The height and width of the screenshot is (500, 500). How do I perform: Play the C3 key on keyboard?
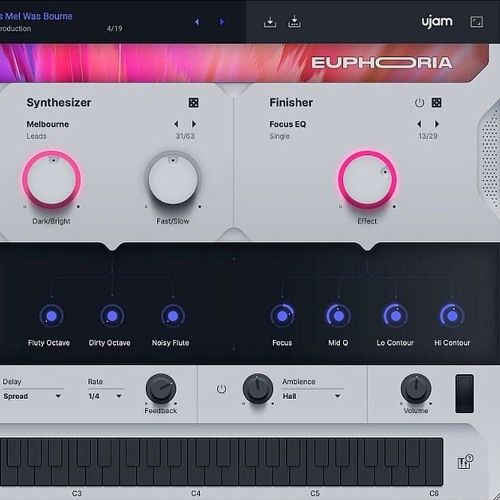pos(76,477)
